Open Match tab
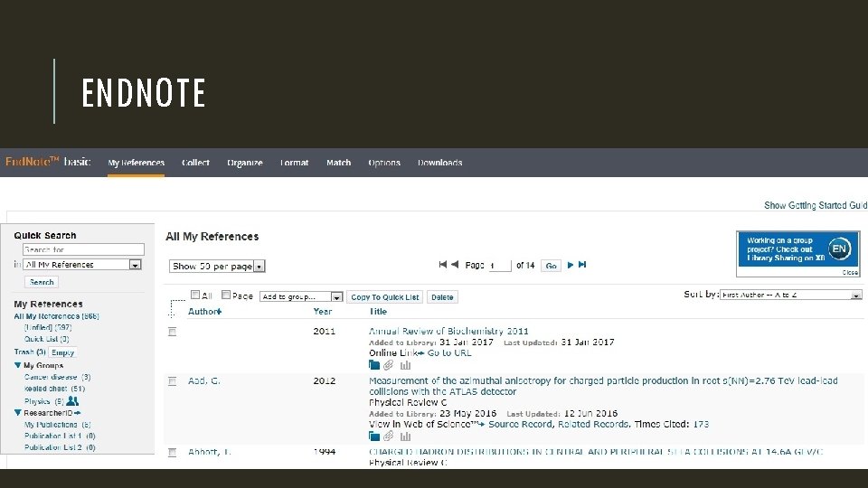Viewport: 868px width, 488px height. click(338, 163)
